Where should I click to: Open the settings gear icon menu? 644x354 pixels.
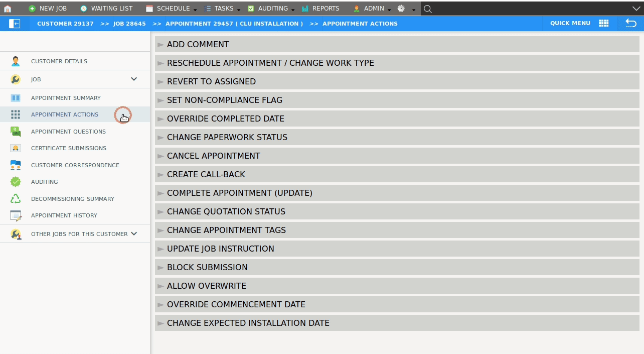pyautogui.click(x=401, y=9)
